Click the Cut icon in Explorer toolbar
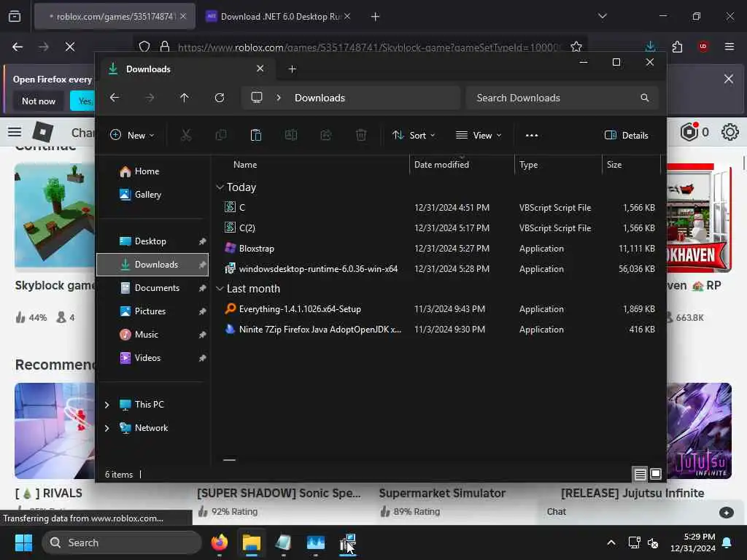The image size is (747, 560). point(186,135)
